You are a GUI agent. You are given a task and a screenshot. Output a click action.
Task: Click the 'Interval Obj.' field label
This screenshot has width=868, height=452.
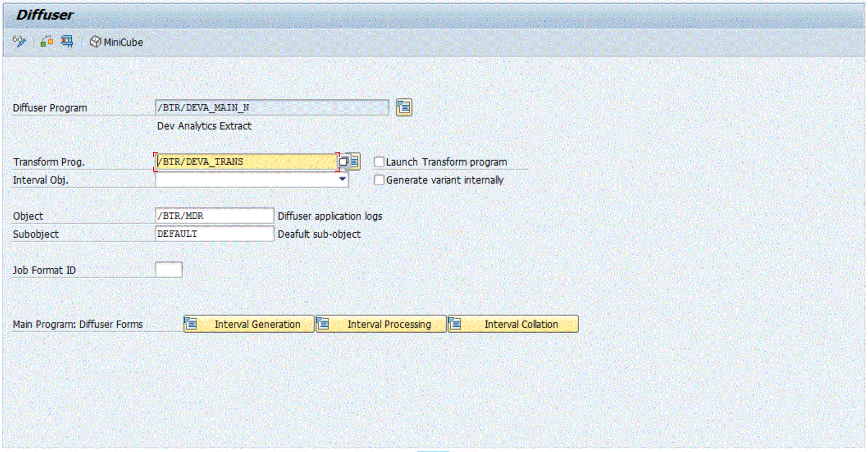pos(40,180)
